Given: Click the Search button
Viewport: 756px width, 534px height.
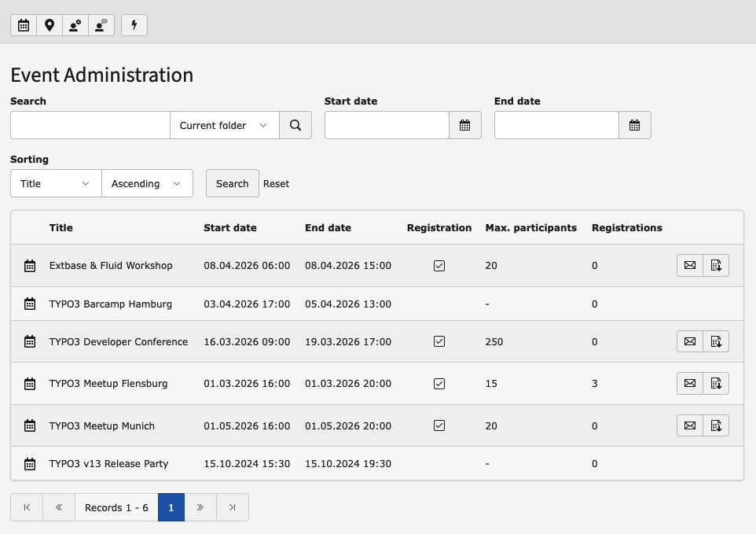Looking at the screenshot, I should coord(232,183).
